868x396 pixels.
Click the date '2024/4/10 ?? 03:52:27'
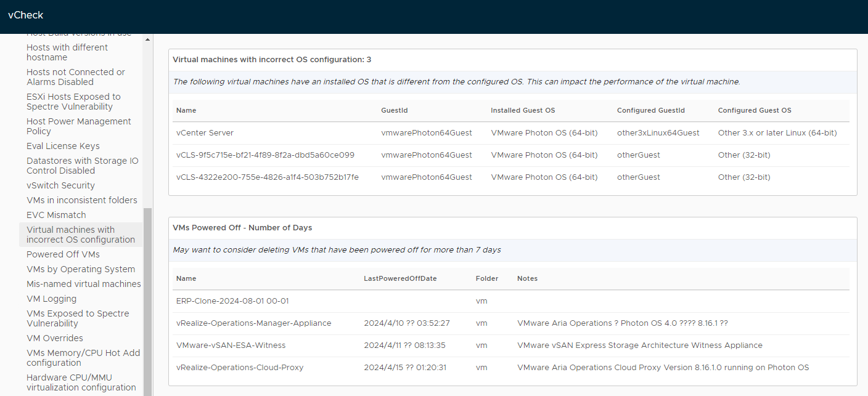(x=407, y=323)
